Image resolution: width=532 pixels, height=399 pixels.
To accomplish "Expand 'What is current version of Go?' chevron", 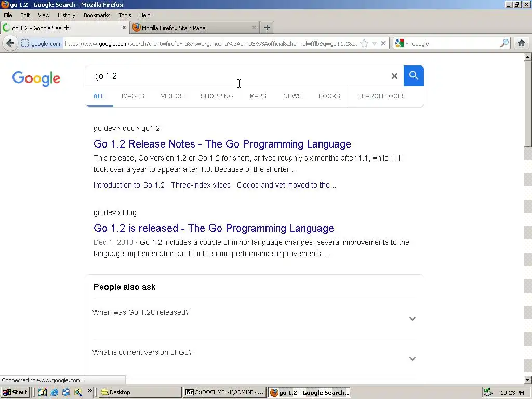I will (412, 358).
